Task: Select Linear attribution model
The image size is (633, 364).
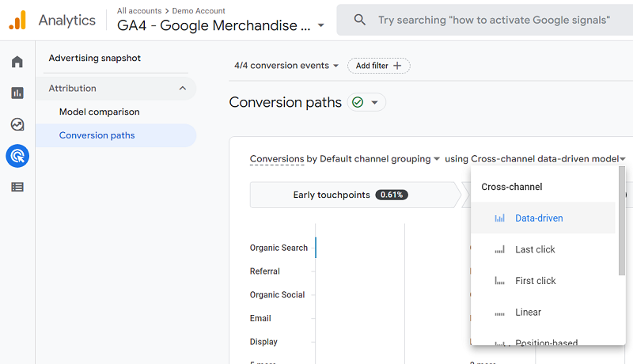Action: (x=543, y=312)
